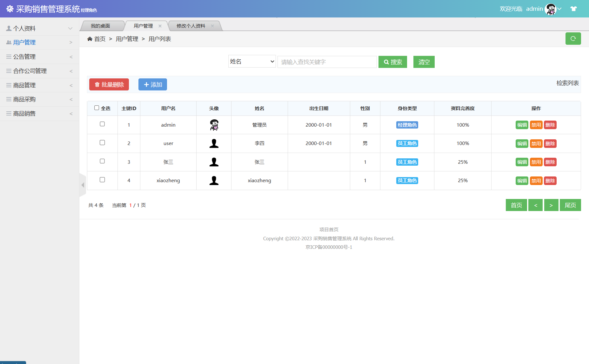Click the red 批量删除 button

point(109,85)
